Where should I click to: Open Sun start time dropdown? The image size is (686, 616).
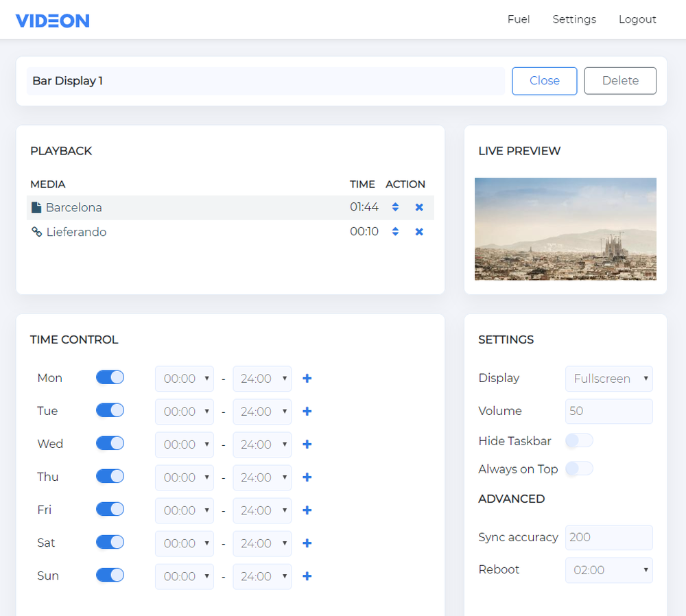[x=185, y=576]
